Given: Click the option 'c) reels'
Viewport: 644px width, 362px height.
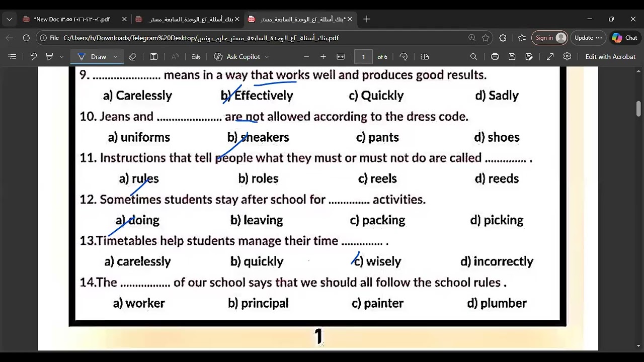Looking at the screenshot, I should pos(377,178).
